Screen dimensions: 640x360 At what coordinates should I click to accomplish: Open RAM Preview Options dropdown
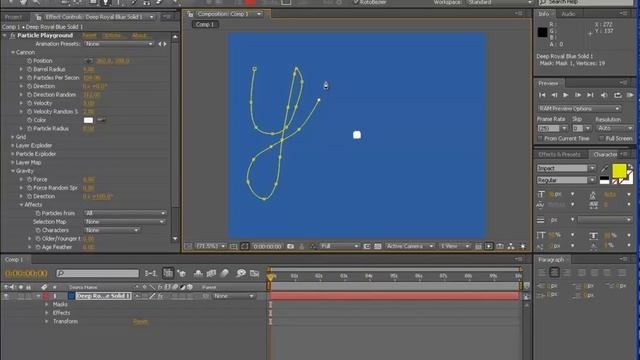tap(579, 109)
